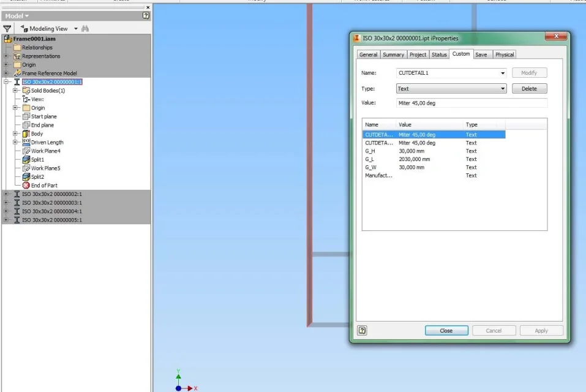Click Work Plane5 icon
The width and height of the screenshot is (586, 392).
point(26,168)
